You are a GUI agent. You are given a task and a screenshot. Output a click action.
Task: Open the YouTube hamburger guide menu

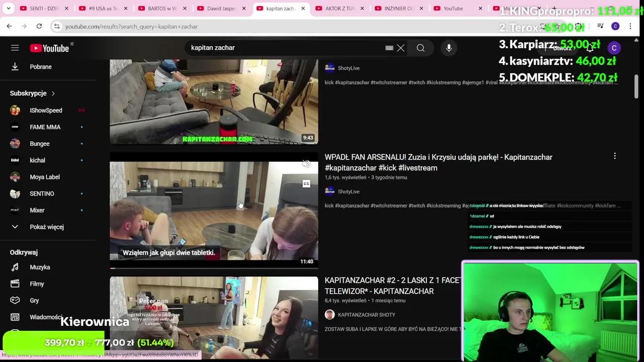coord(15,48)
